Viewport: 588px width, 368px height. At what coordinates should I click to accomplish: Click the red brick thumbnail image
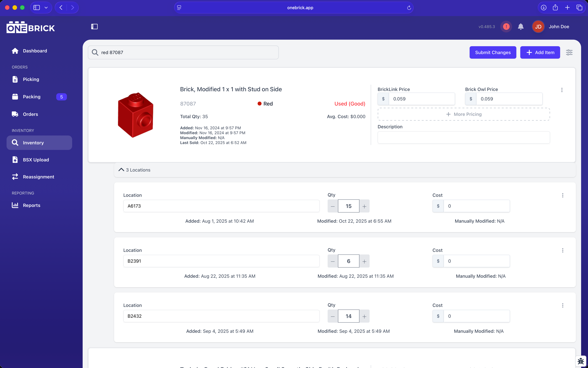[135, 115]
